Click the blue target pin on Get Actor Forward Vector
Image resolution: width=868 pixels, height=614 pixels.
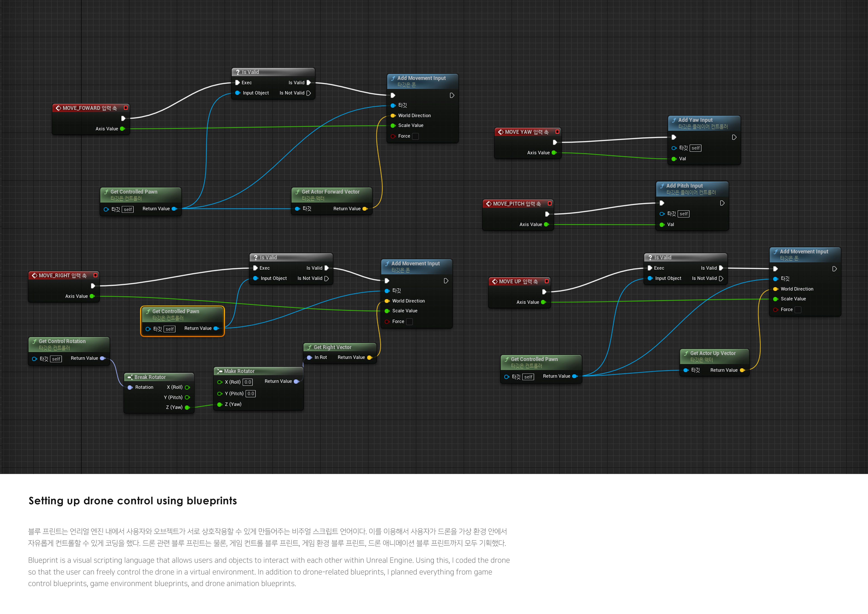tap(297, 209)
